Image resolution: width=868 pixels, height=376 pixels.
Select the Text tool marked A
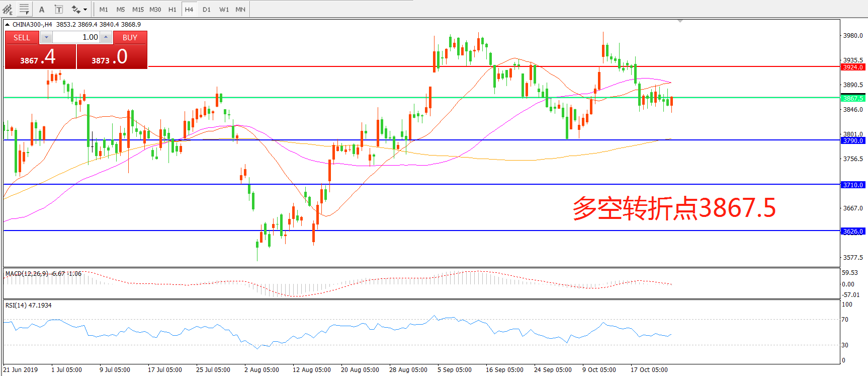(x=42, y=9)
